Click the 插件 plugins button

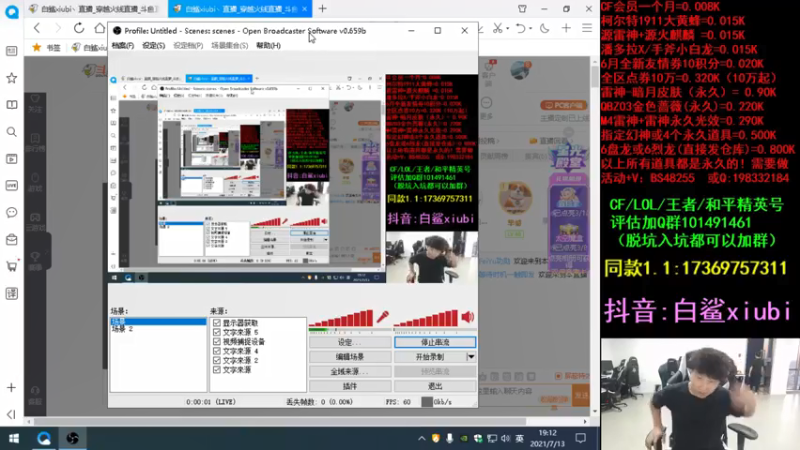pos(349,386)
